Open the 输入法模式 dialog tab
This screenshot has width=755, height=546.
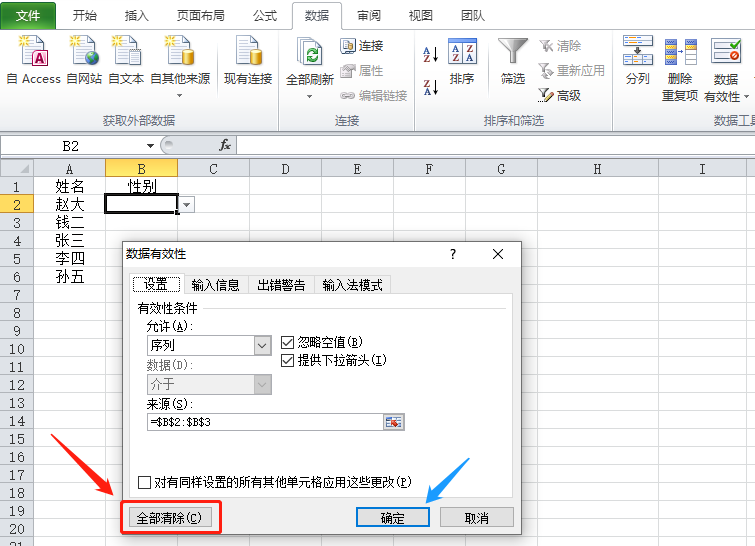pos(352,285)
